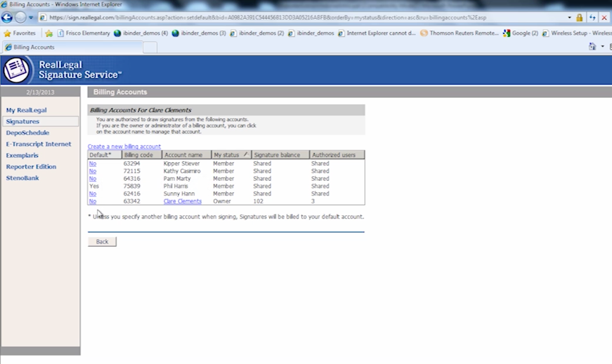Set Kipper Stiever account as default

point(92,163)
